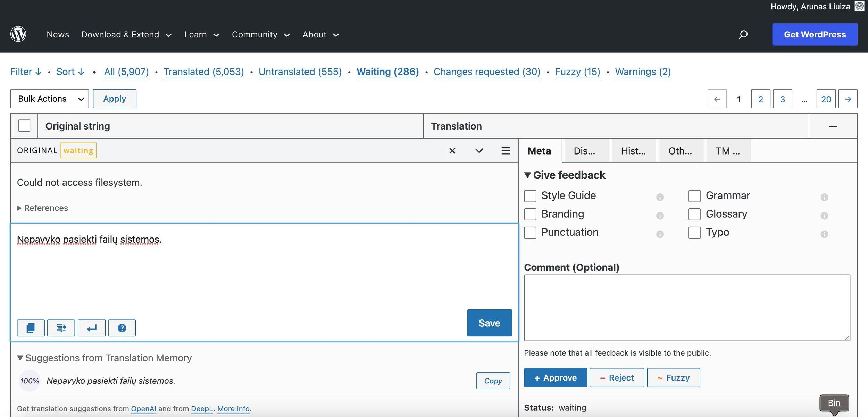Tick the select-all checkbox beside Original string
Image resolution: width=868 pixels, height=417 pixels.
click(24, 126)
